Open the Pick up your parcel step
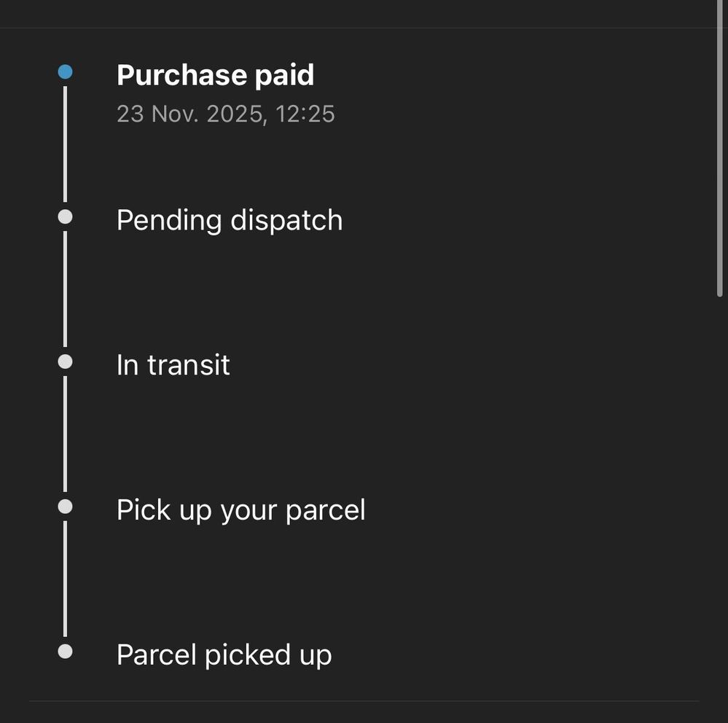The image size is (728, 723). (x=240, y=510)
